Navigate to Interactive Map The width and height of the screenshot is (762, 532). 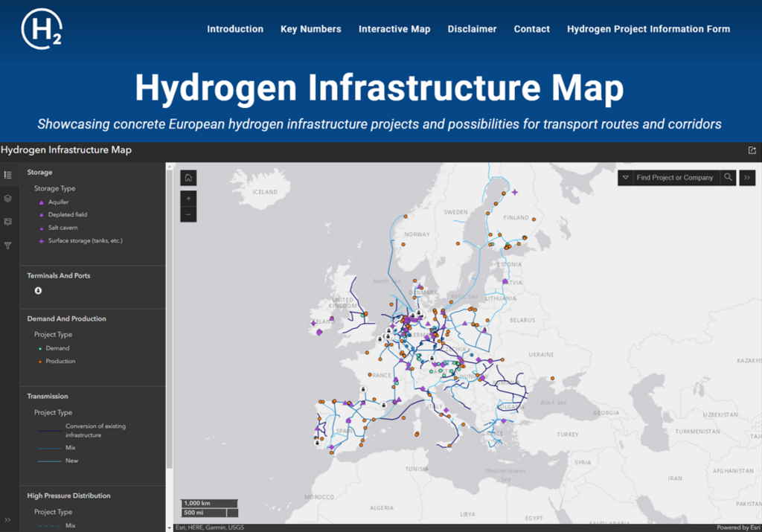pos(394,29)
